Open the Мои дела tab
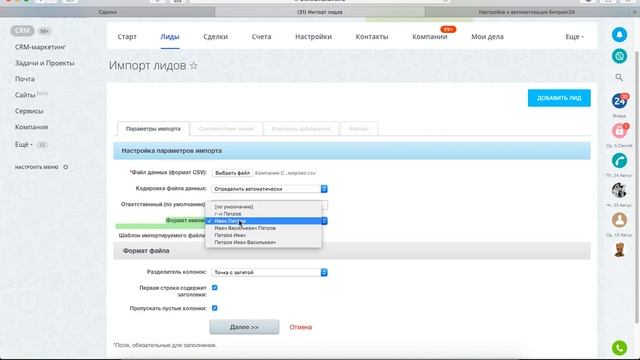 (x=487, y=37)
